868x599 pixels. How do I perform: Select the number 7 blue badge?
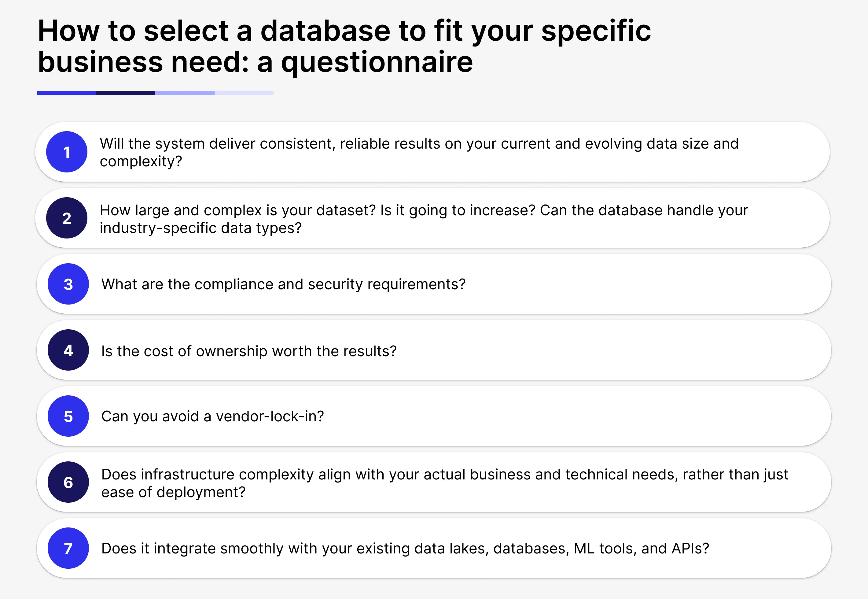point(68,548)
